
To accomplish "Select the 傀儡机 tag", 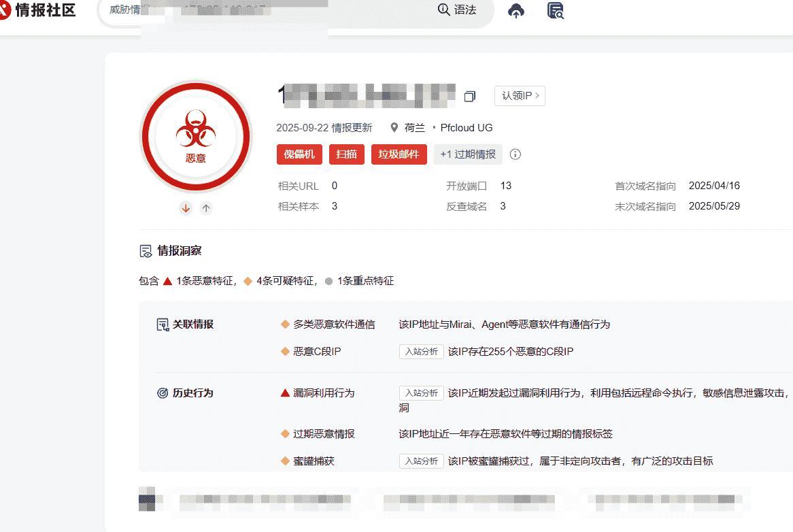I will (x=299, y=154).
